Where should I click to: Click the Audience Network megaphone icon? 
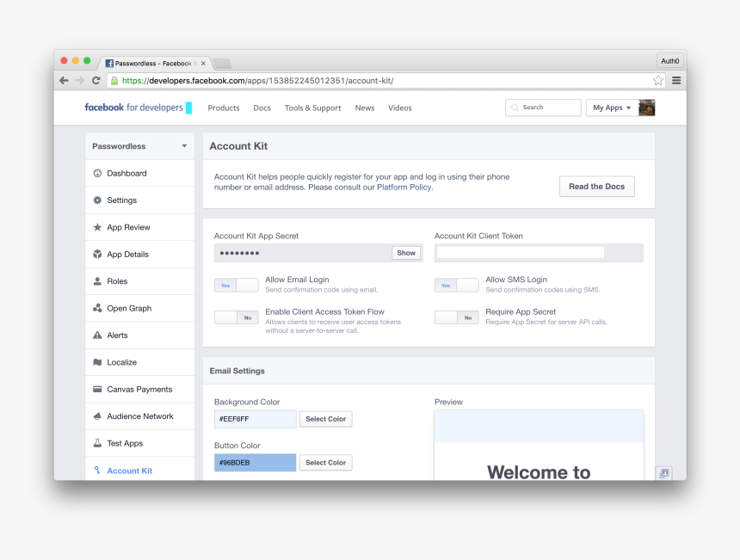[97, 416]
